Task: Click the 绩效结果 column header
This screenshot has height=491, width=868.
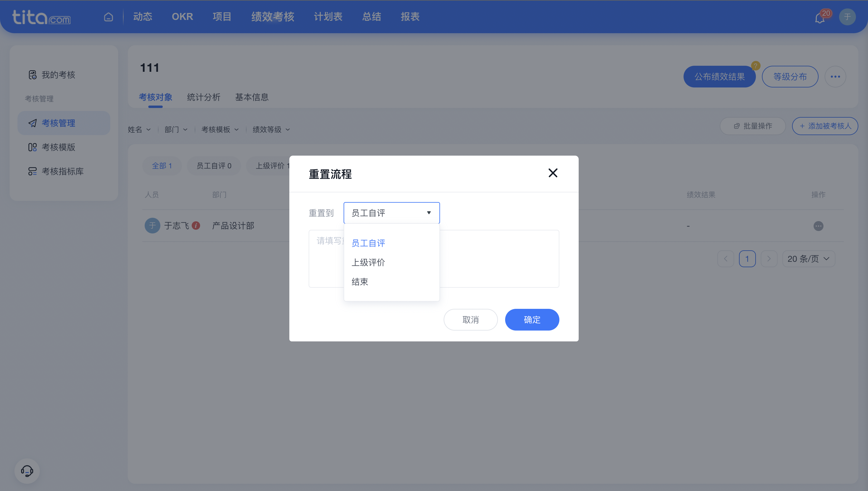Action: pos(701,195)
